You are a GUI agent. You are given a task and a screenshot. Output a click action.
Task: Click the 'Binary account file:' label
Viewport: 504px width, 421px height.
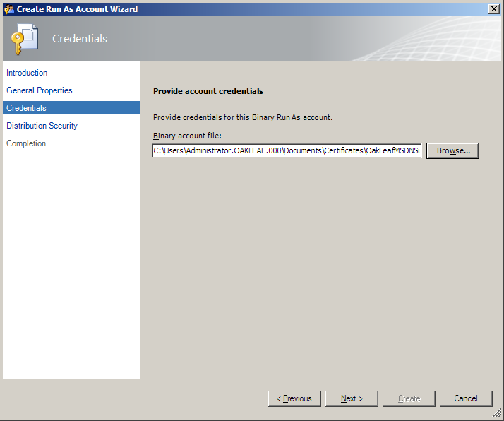coord(187,136)
